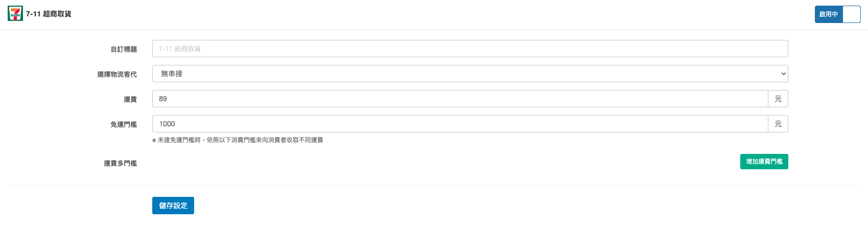Click the chevron arrow of 無串接 select

pos(783,74)
